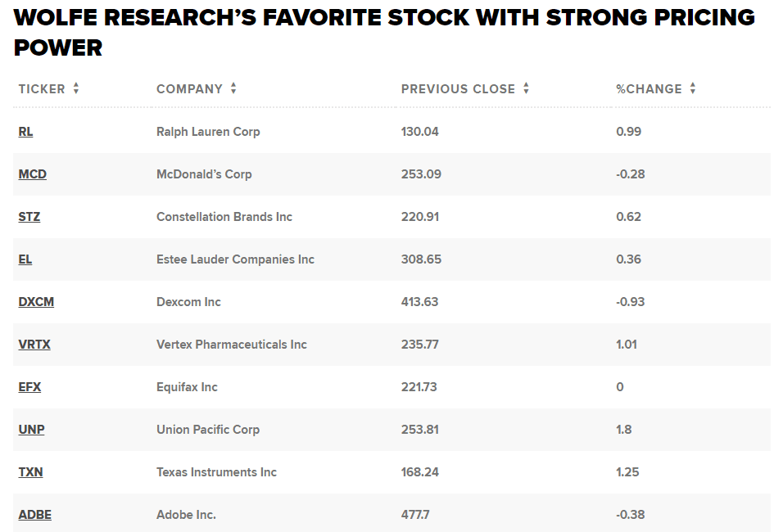
Task: Select the Ralph Lauren Corp company name
Action: coord(208,132)
